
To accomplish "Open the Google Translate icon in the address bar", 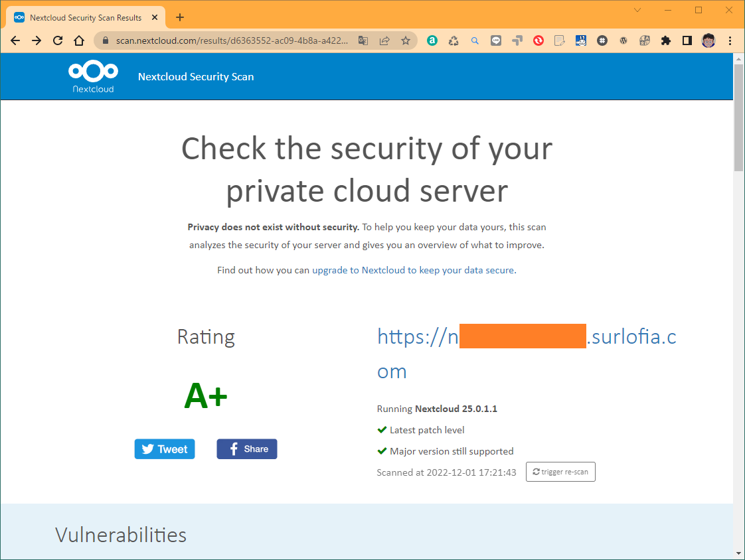I will point(363,40).
